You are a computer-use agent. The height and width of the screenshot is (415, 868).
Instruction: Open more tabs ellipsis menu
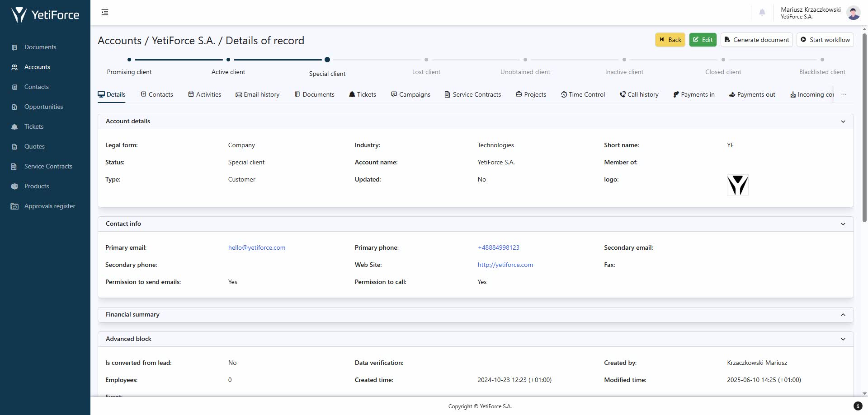coord(844,94)
